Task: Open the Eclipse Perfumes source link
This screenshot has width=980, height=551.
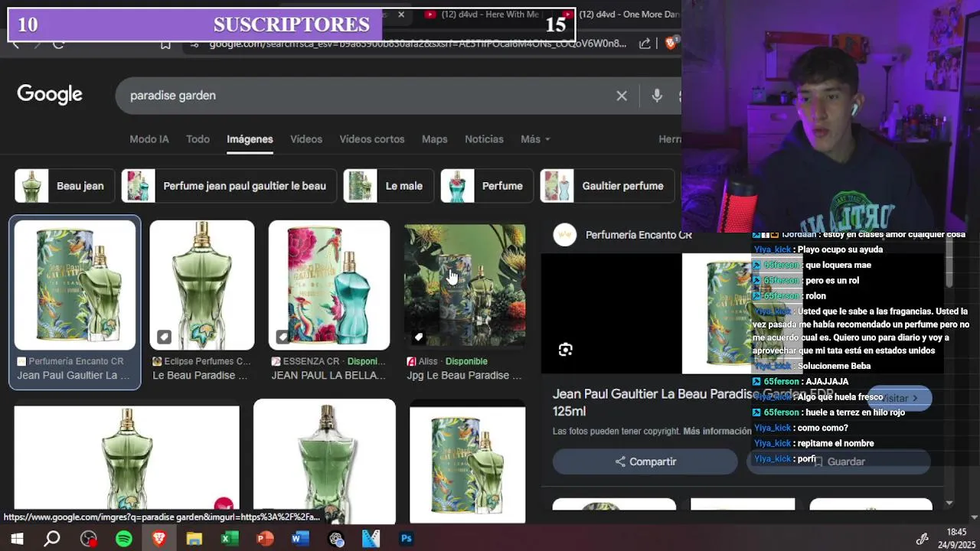Action: click(x=201, y=361)
